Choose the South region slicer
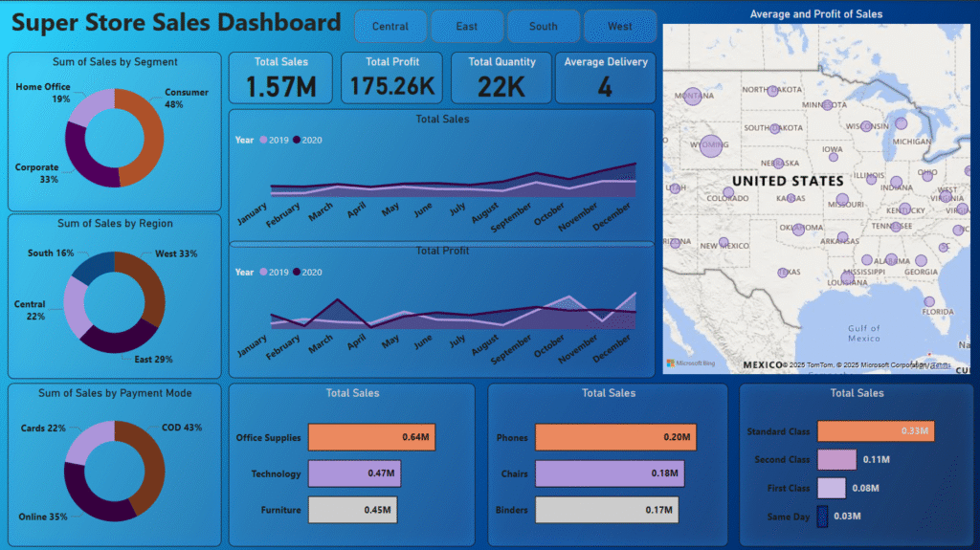Image resolution: width=980 pixels, height=550 pixels. (543, 26)
